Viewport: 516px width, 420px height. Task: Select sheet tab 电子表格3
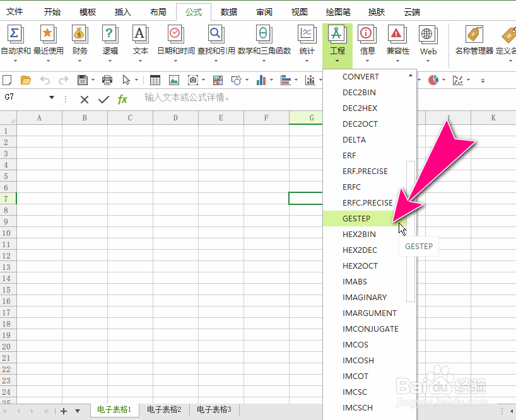point(214,410)
